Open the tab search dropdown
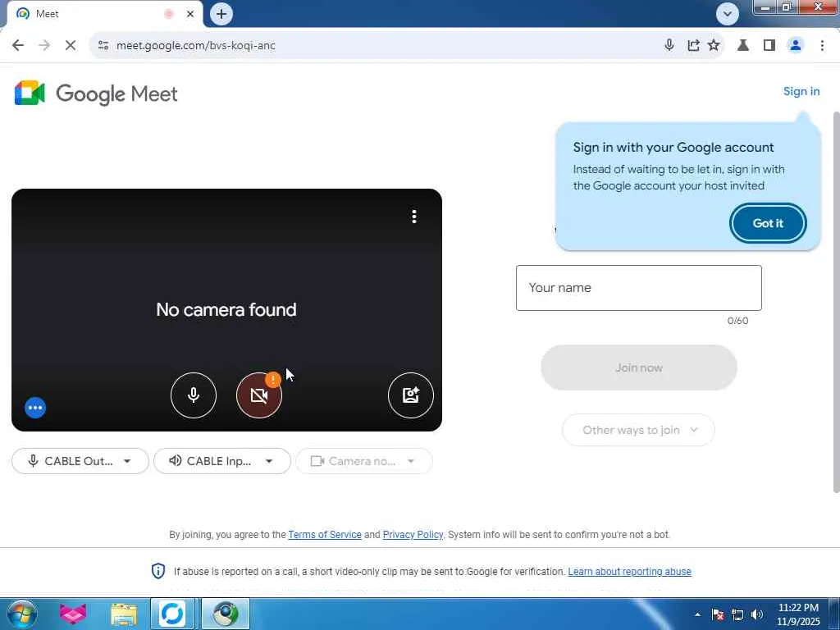Screen dimensions: 840x630 (x=727, y=14)
